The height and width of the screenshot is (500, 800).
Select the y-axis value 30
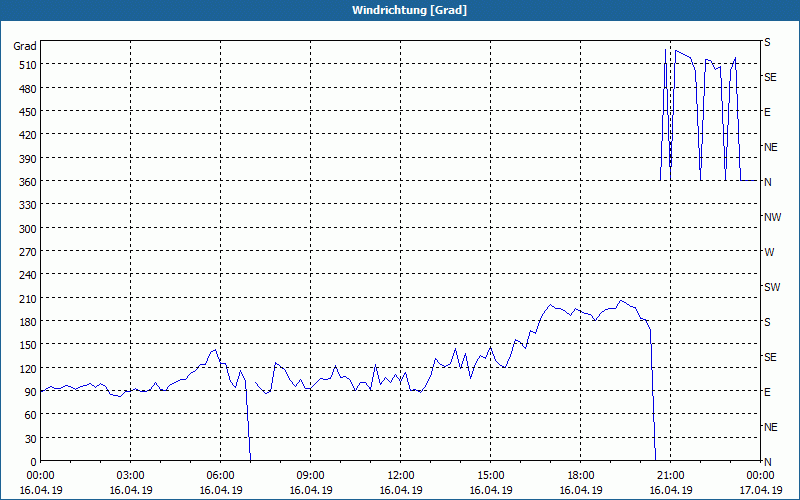tap(31, 438)
